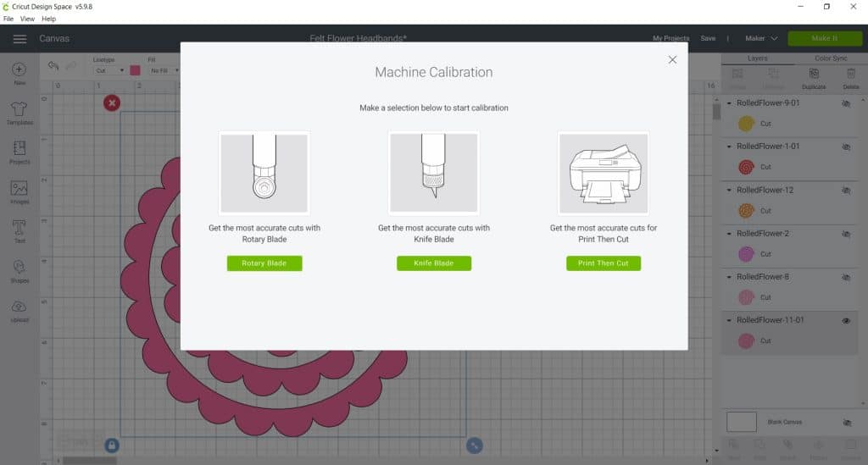The image size is (868, 465).
Task: Click the pink linetype color swatch
Action: tap(135, 70)
